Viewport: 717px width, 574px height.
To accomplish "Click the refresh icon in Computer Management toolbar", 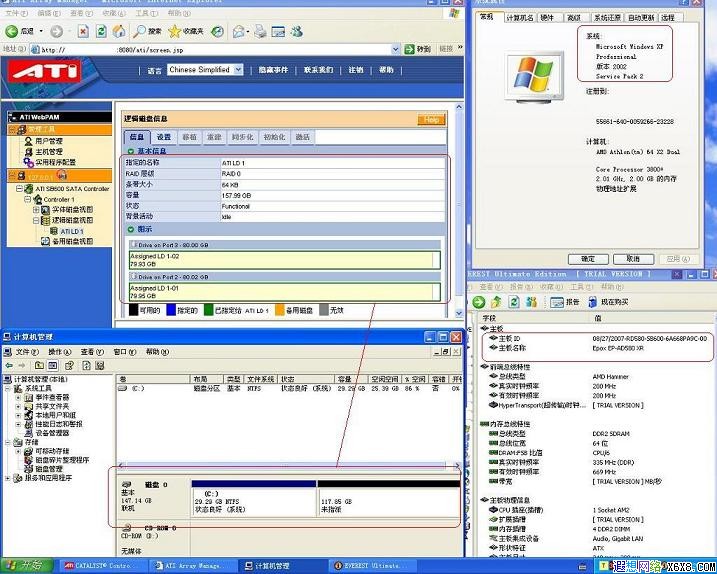I will pos(86,365).
